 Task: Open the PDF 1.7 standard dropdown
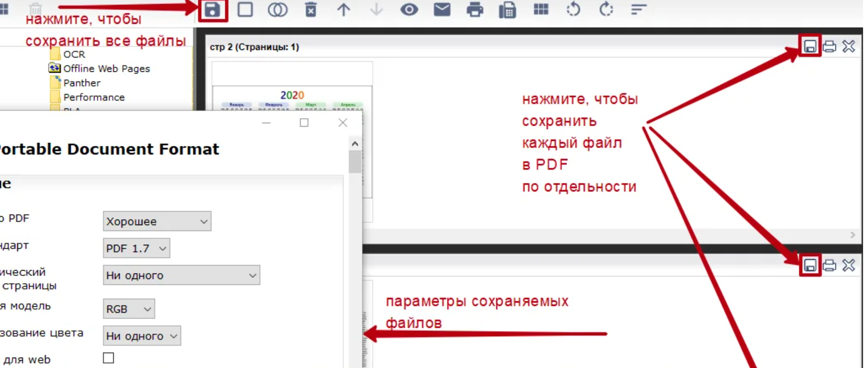pos(136,248)
